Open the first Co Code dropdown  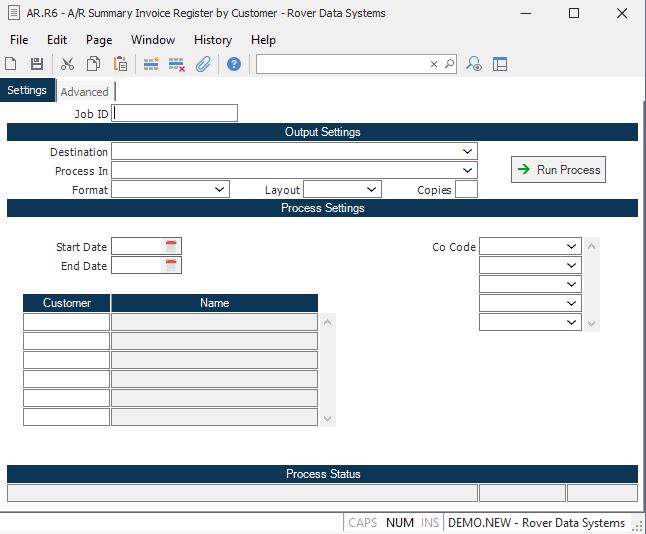[x=571, y=246]
